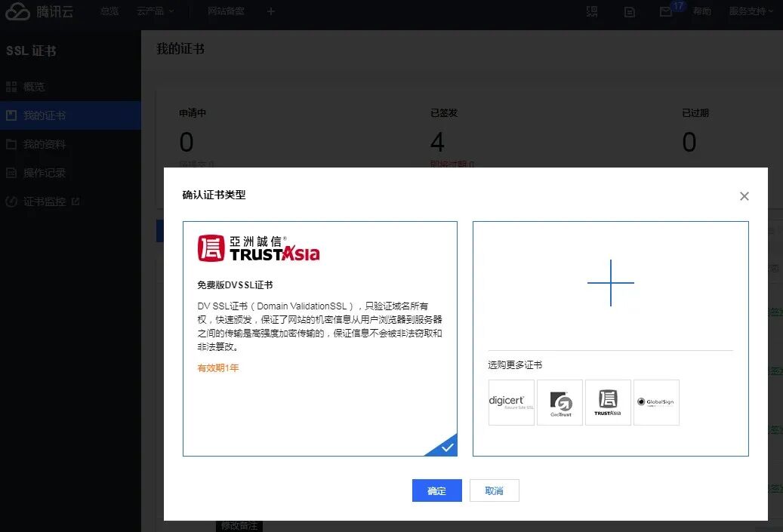Image resolution: width=783 pixels, height=532 pixels.
Task: Open the message center with 17 notifications
Action: coord(667,11)
